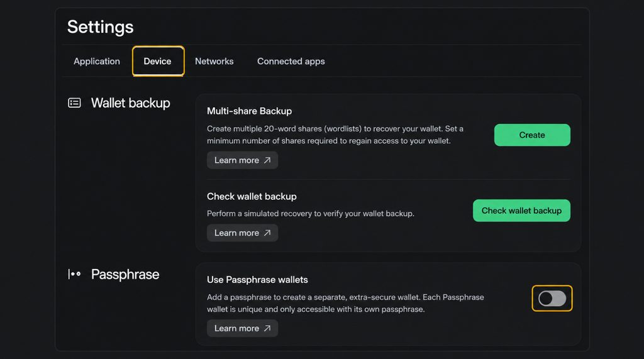Viewport: 644px width, 359px height.
Task: Click the Settings page title
Action: click(100, 26)
